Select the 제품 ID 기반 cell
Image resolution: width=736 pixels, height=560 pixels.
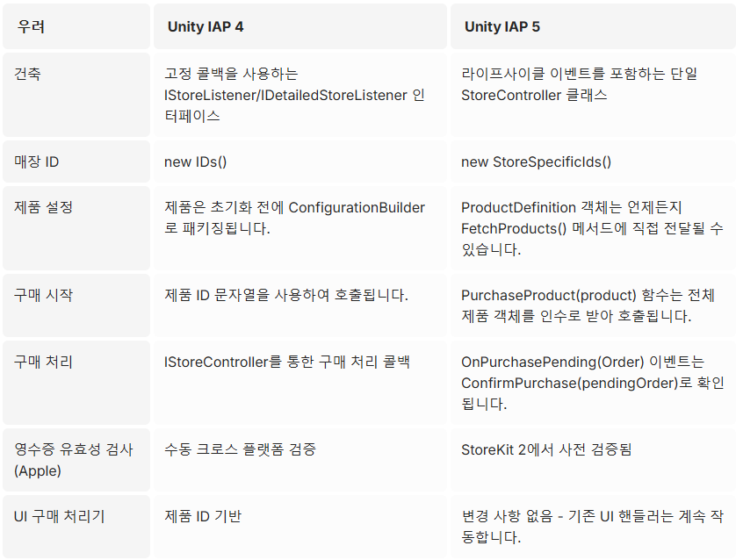(300, 527)
